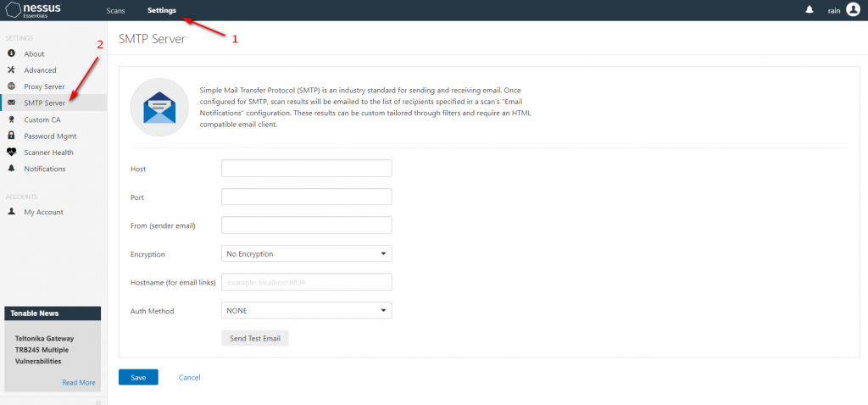The height and width of the screenshot is (405, 868).
Task: Click the SMTP Server page heading
Action: pos(153,39)
